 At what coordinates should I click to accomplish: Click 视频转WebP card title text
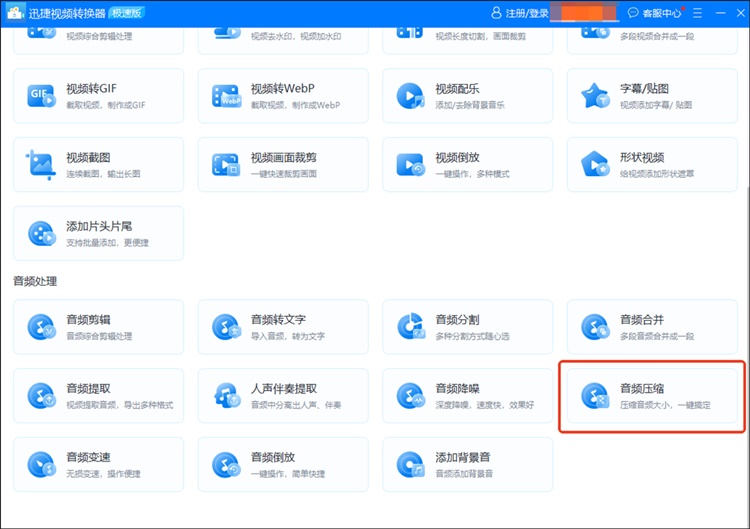tap(283, 88)
